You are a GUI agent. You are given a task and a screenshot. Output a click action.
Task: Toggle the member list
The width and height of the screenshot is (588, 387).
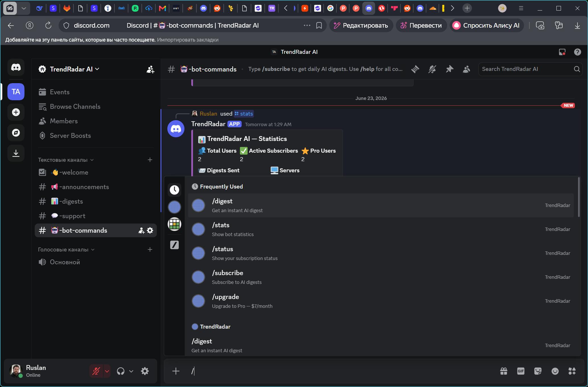click(466, 69)
